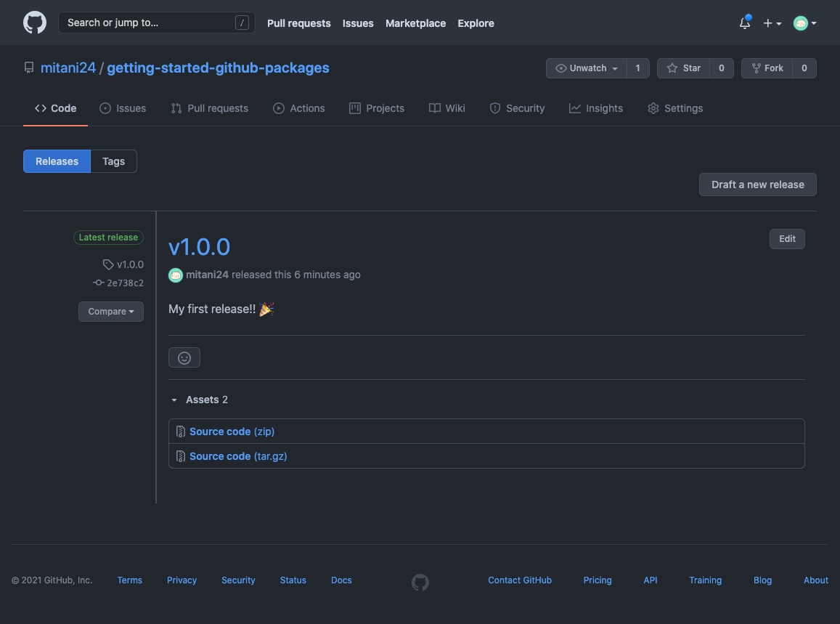Open Training in footer

[x=705, y=580]
